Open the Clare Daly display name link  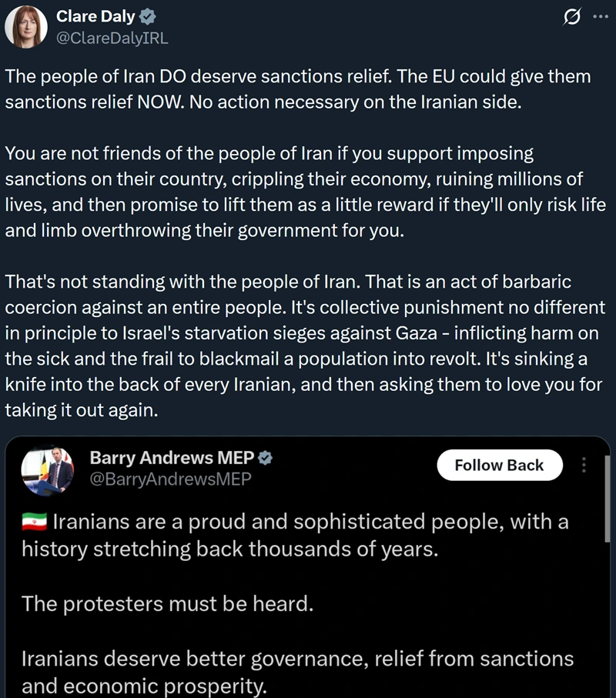(x=95, y=17)
